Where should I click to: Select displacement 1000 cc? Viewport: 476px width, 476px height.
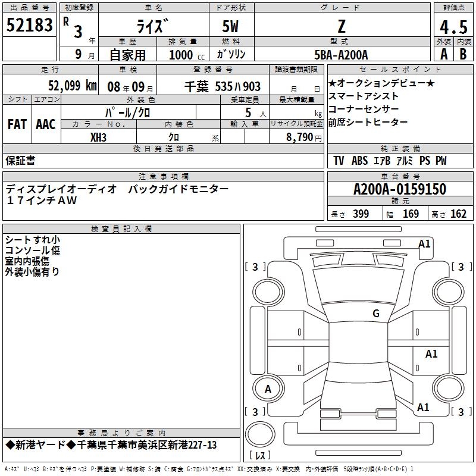(x=187, y=55)
